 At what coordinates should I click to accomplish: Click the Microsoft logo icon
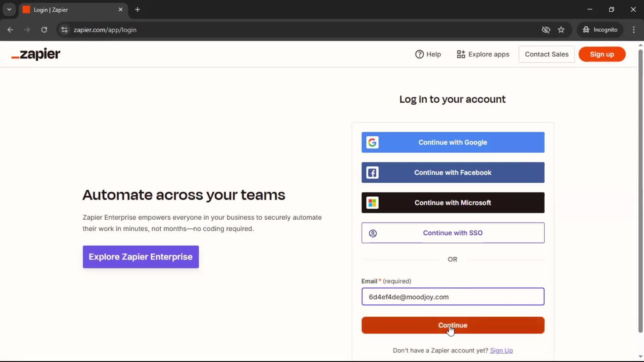tap(372, 203)
